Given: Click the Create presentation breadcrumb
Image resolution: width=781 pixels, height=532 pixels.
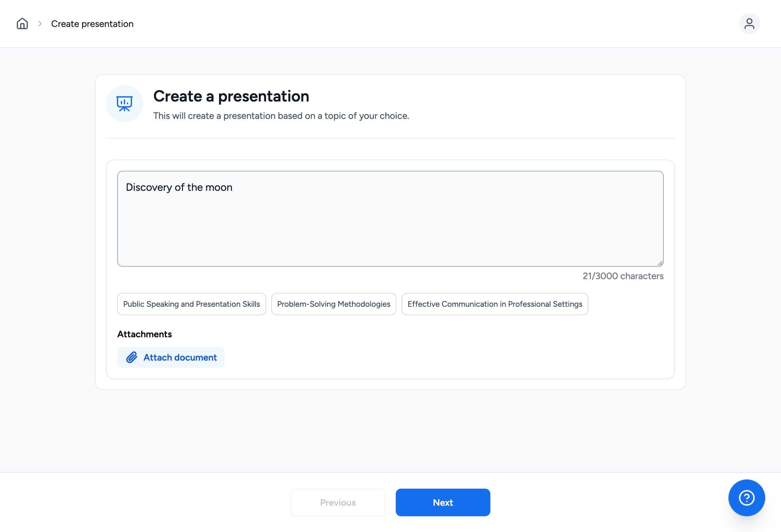Looking at the screenshot, I should tap(92, 24).
